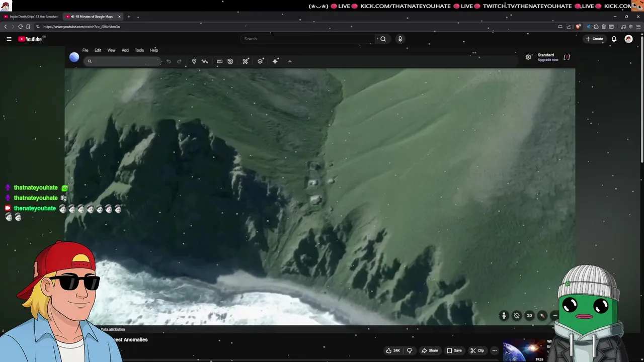Go back with the browser back arrow
The width and height of the screenshot is (644, 362).
(6, 27)
